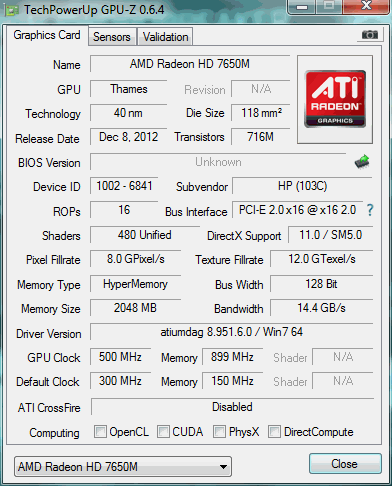Minimize the GPU-Z window

click(x=302, y=7)
